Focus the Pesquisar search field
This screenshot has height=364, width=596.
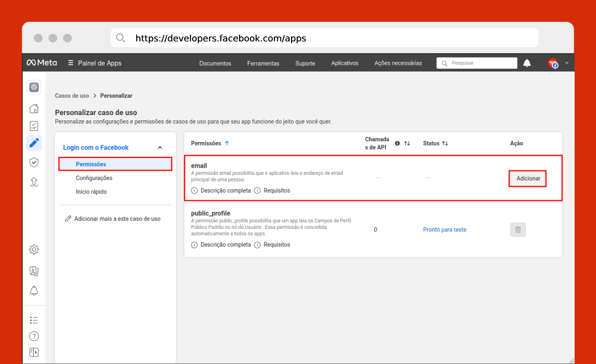click(x=477, y=63)
